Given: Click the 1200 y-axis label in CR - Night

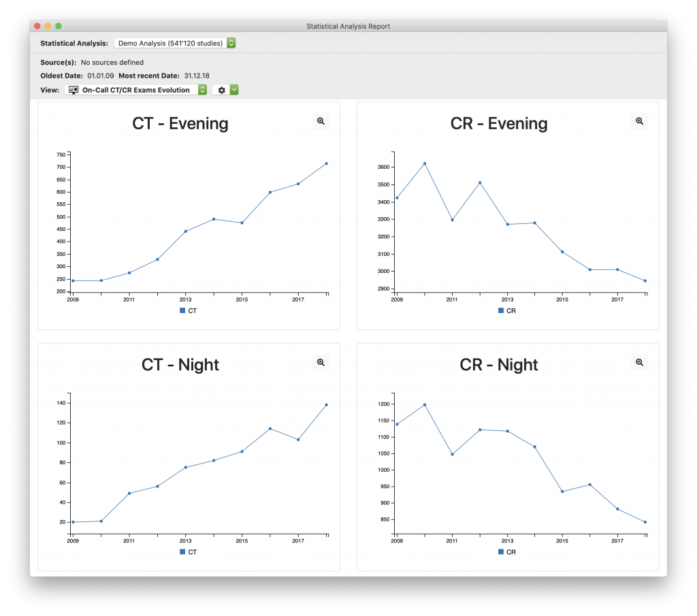Looking at the screenshot, I should (383, 404).
